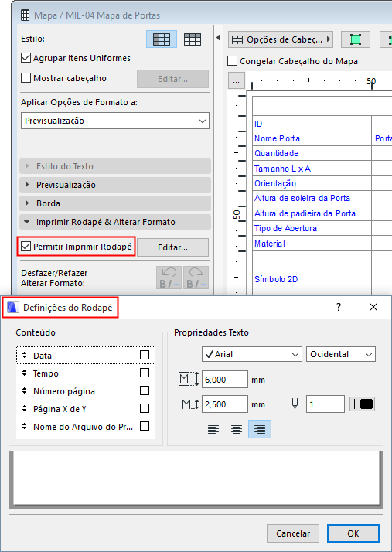
Task: Check the Número página checkbox
Action: tap(145, 390)
